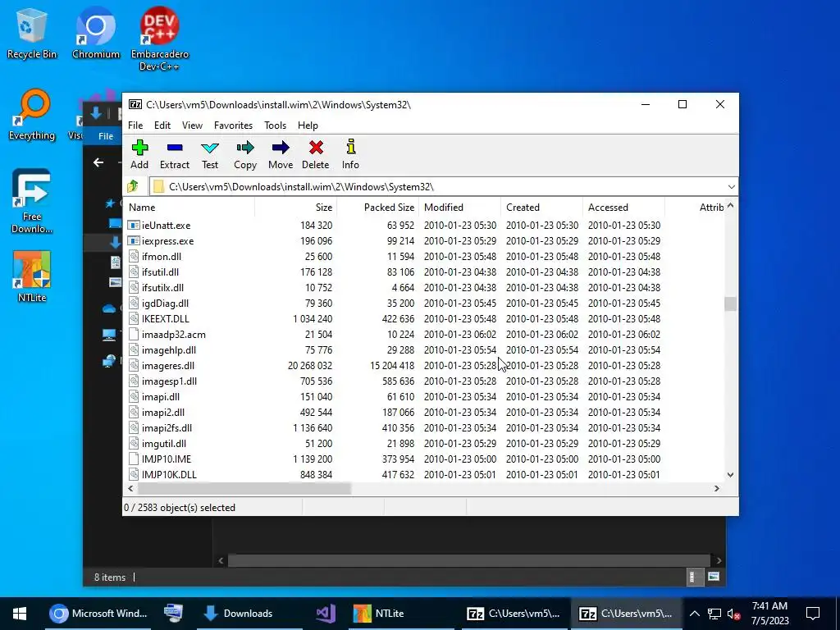
Task: Switch to the first 7-Zip taskbar window
Action: click(x=514, y=614)
